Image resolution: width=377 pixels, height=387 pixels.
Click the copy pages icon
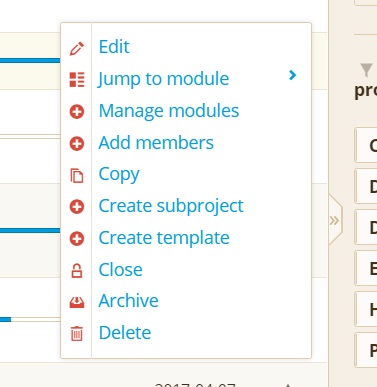77,176
